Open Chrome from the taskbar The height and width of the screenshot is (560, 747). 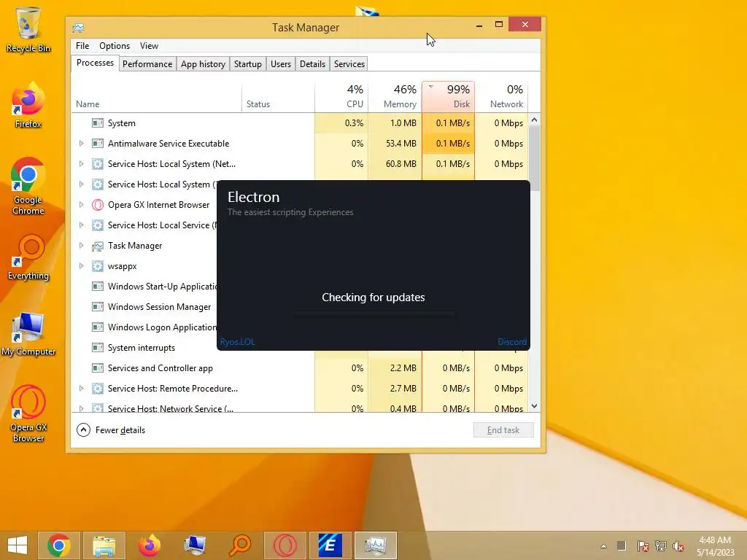click(x=58, y=545)
